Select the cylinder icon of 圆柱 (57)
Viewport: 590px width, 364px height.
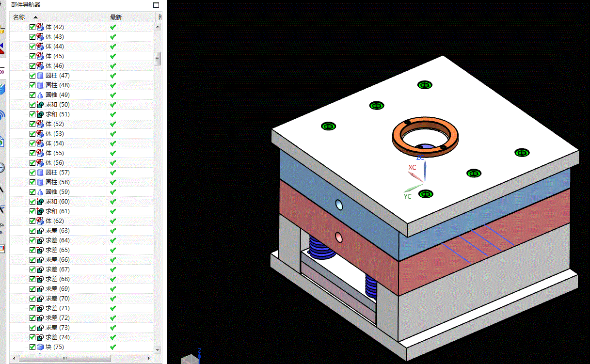point(40,173)
